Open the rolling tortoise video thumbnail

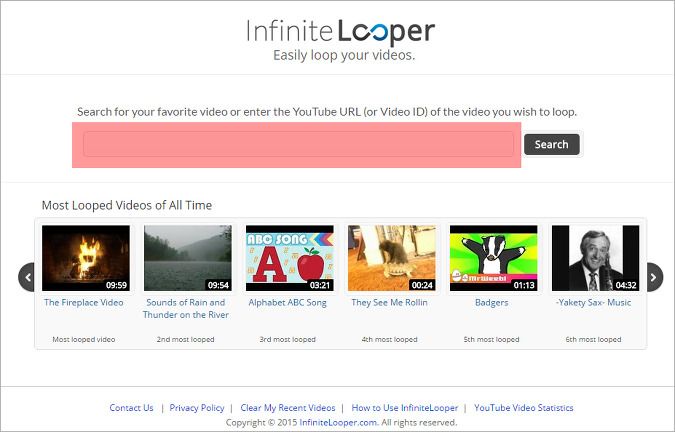pos(392,258)
